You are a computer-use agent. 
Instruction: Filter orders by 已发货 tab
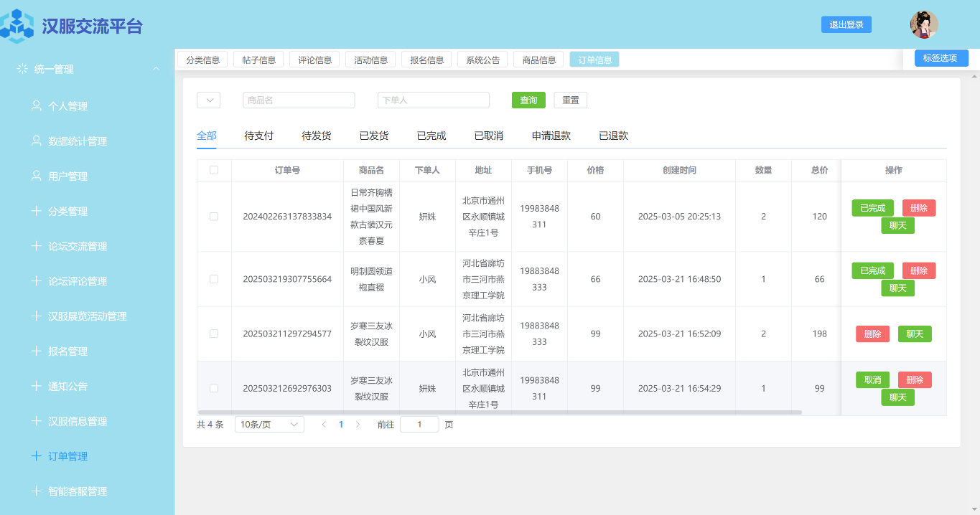[x=374, y=136]
